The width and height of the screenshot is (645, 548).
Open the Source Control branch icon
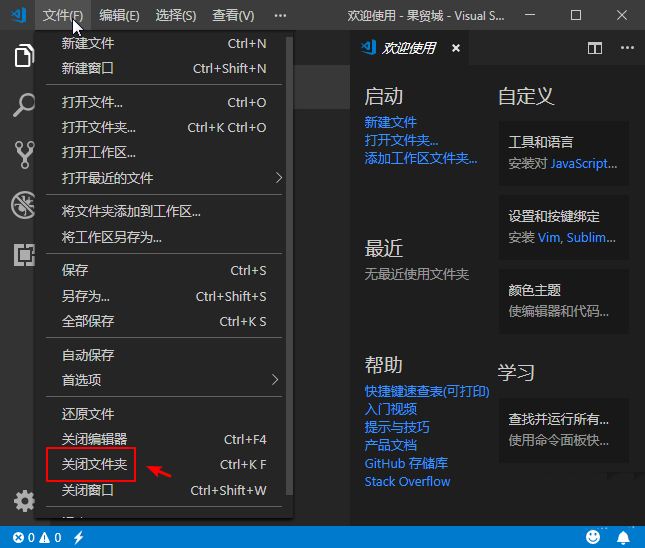24,155
